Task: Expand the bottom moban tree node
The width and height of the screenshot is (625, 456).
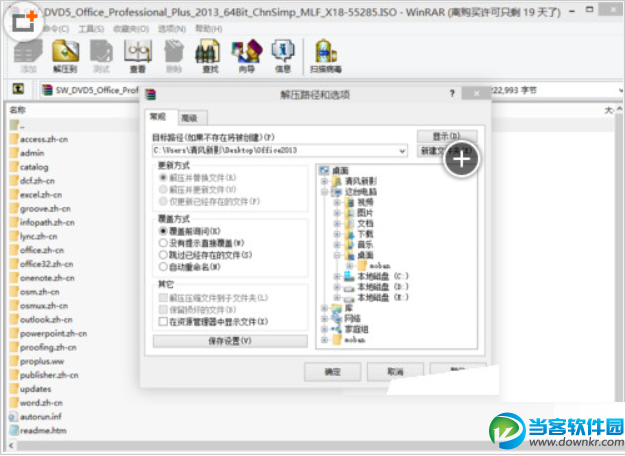Action: point(325,340)
